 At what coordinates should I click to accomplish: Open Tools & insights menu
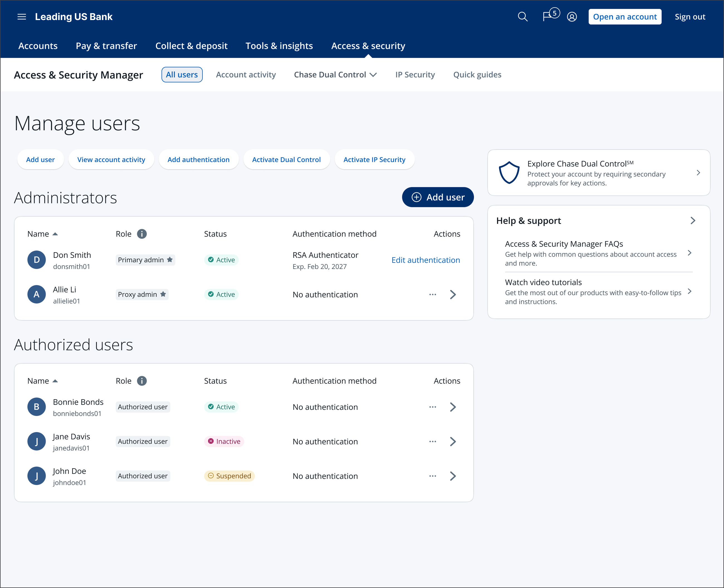(x=279, y=46)
